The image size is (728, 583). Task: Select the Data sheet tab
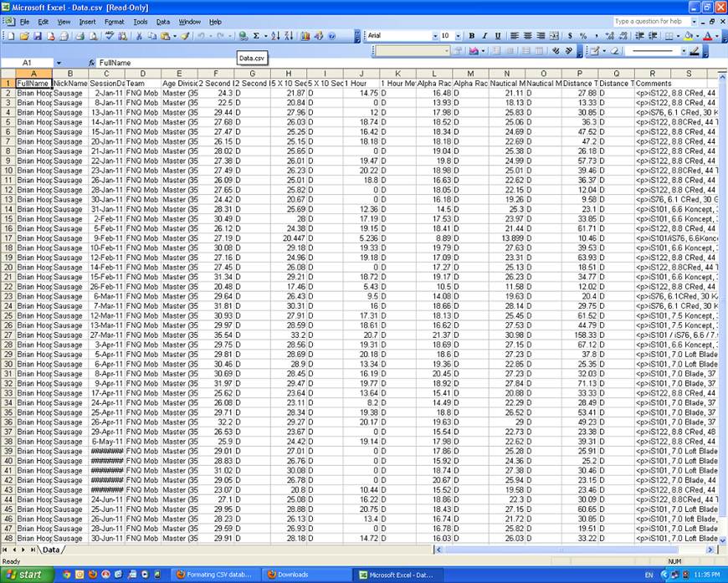[52, 550]
